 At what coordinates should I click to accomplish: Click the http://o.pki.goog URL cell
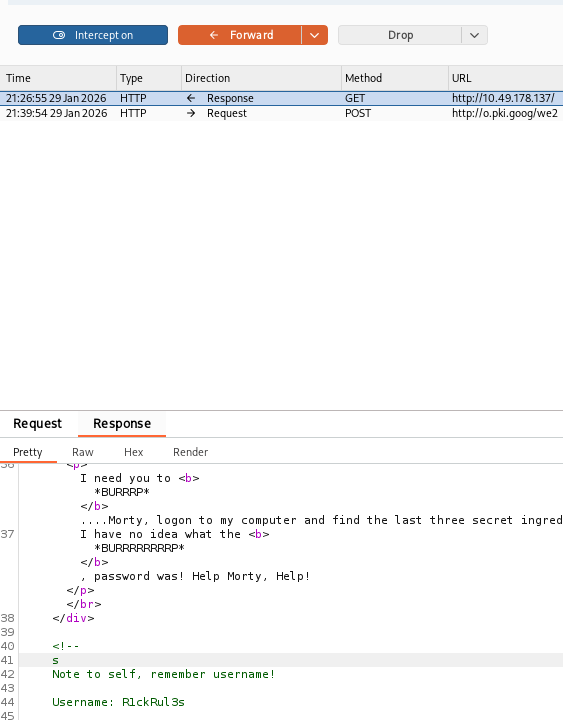pyautogui.click(x=505, y=113)
